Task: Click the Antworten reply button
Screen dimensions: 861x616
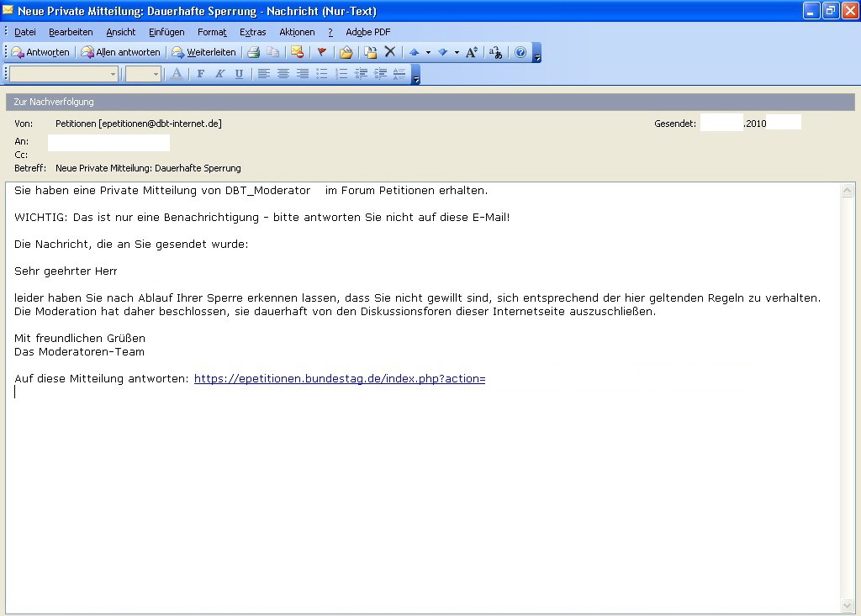Action: click(x=40, y=52)
